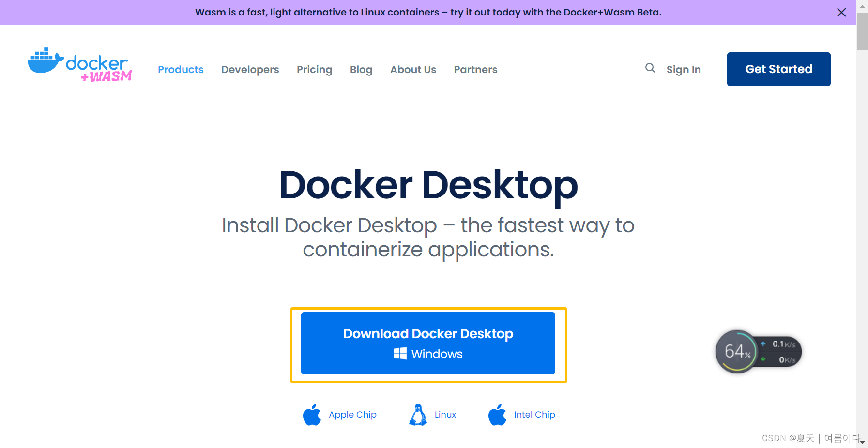This screenshot has height=448, width=868.
Task: Open the Partners menu
Action: click(x=475, y=70)
